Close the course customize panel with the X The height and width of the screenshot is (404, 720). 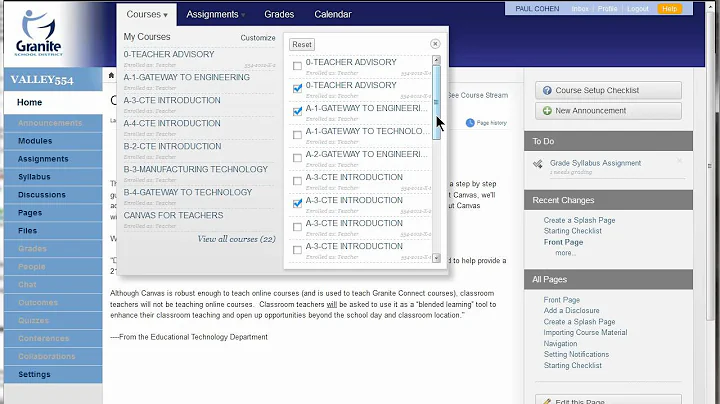pyautogui.click(x=435, y=44)
